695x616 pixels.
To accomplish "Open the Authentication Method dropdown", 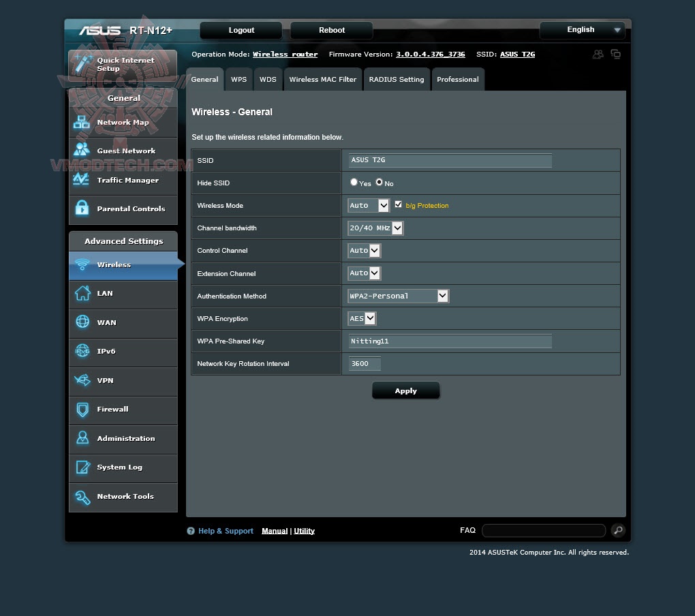I will pyautogui.click(x=399, y=296).
